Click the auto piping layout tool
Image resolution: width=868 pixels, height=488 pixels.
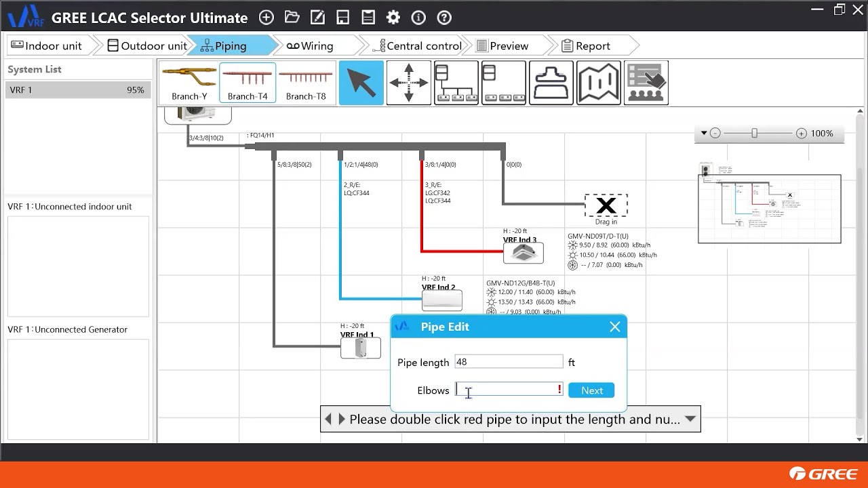pyautogui.click(x=456, y=83)
